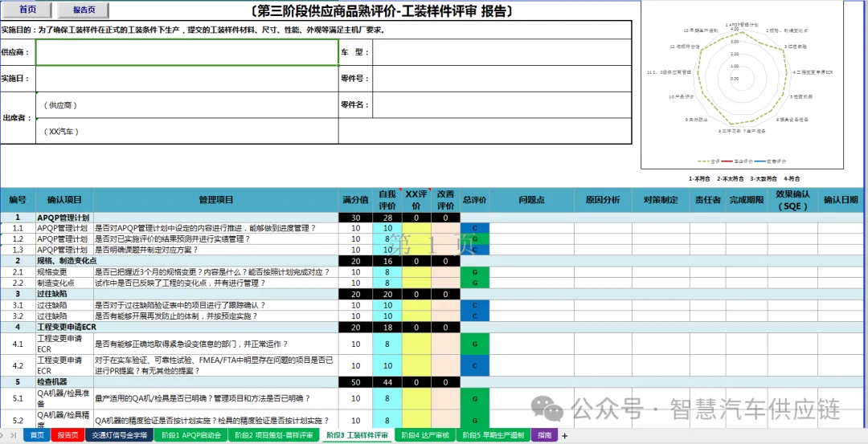Click the 效果确认（SQE） column header
Screen dimensions: 868x444
click(x=792, y=200)
